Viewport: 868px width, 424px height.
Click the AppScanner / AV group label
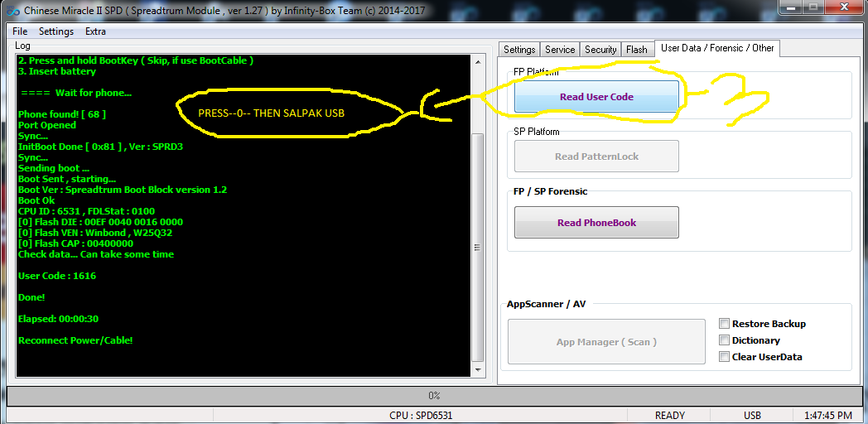547,304
